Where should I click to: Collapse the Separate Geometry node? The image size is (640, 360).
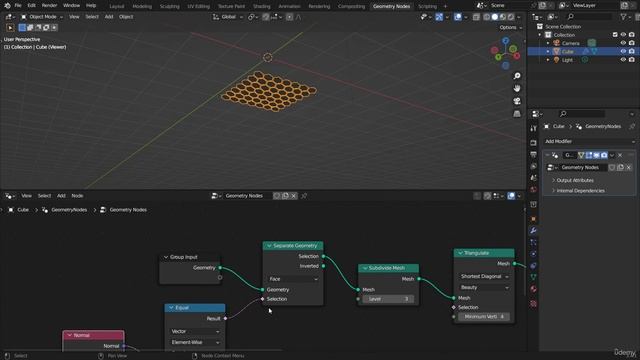tap(269, 246)
